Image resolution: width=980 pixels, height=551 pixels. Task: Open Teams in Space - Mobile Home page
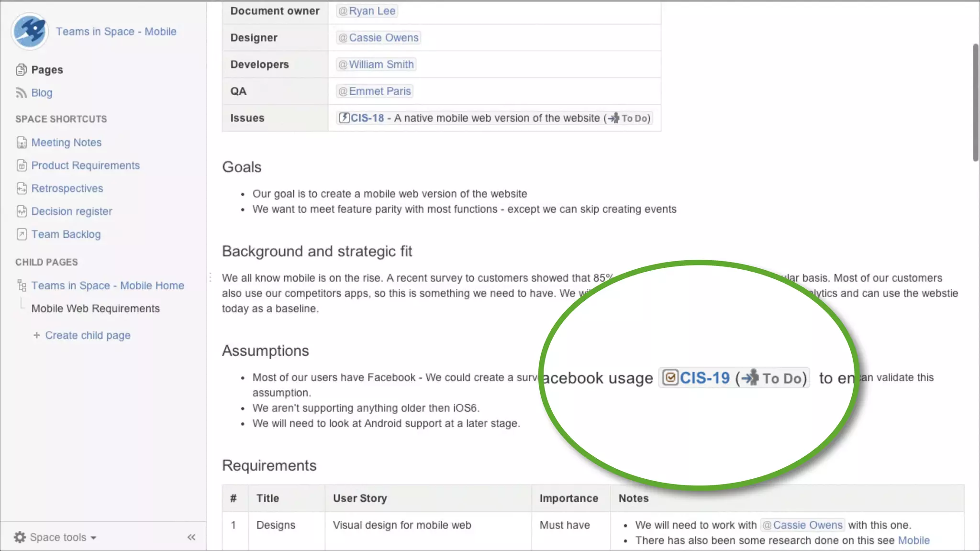point(107,286)
